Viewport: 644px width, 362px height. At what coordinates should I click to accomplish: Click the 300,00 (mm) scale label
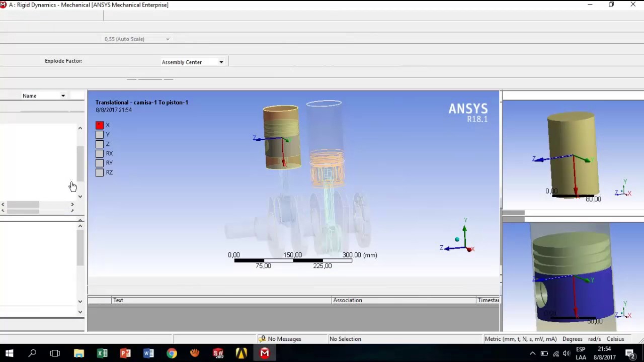pos(360,255)
